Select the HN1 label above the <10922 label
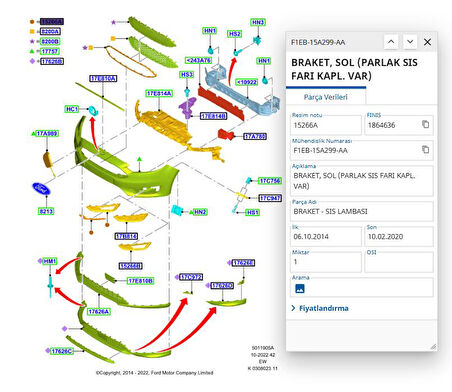The image size is (452, 392). [x=264, y=61]
